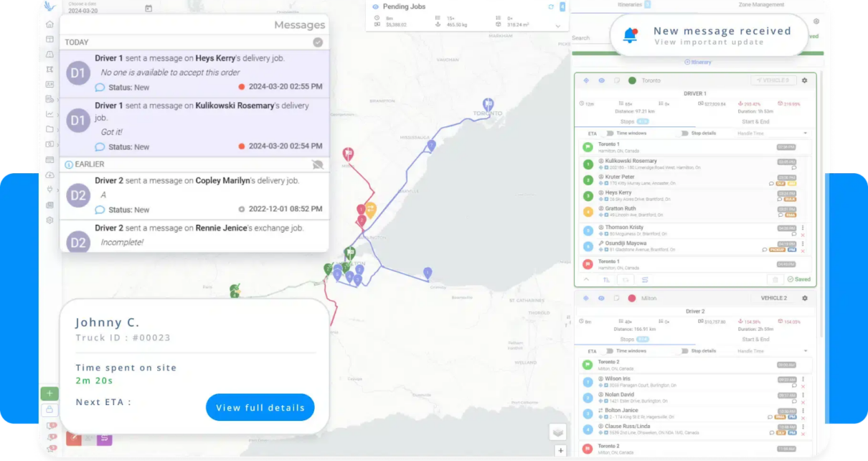
Task: Toggle the Milton route eye visibility icon
Action: pos(601,298)
